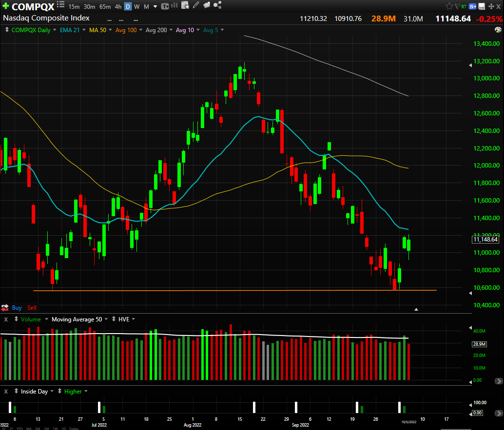504x430 pixels.
Task: Mark COMPQX as favorite with star
Action: pyautogui.click(x=449, y=6)
